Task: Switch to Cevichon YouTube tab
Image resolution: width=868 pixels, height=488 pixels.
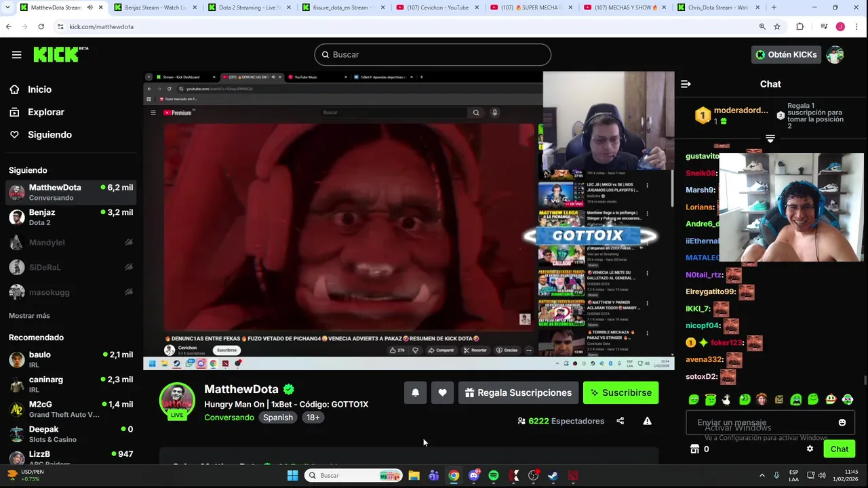Action: click(x=436, y=7)
